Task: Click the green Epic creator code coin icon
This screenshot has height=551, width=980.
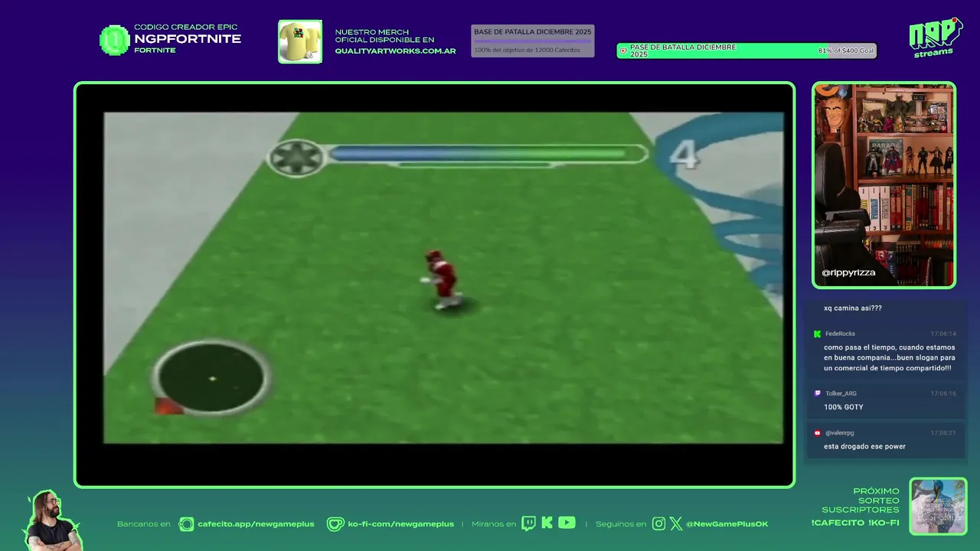Action: [115, 41]
